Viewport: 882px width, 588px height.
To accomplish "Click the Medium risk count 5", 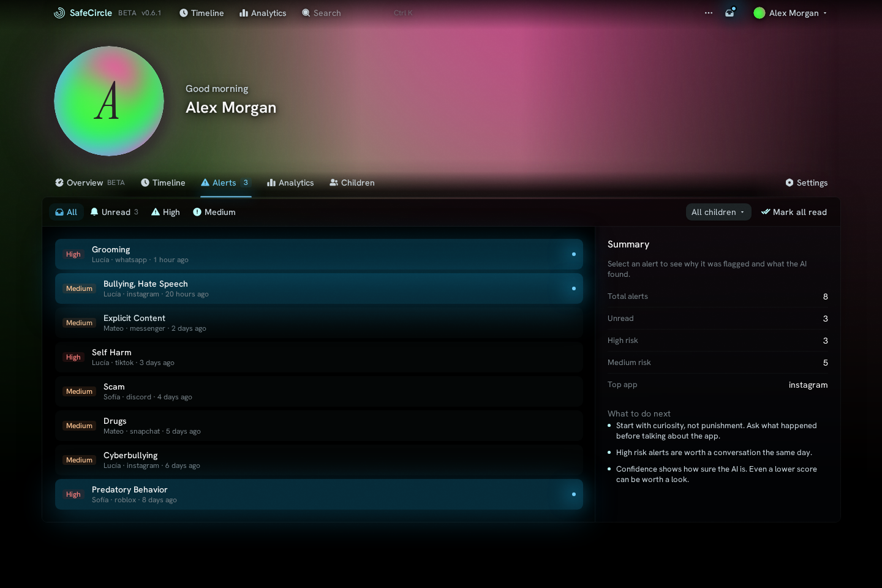I will 826,363.
